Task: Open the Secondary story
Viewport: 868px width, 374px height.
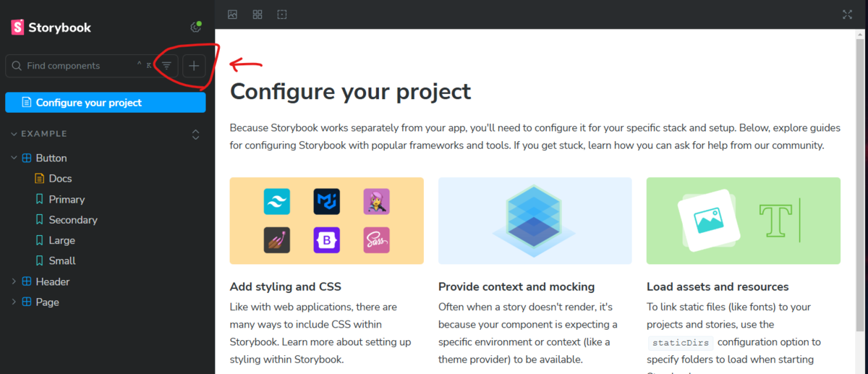Action: coord(73,220)
